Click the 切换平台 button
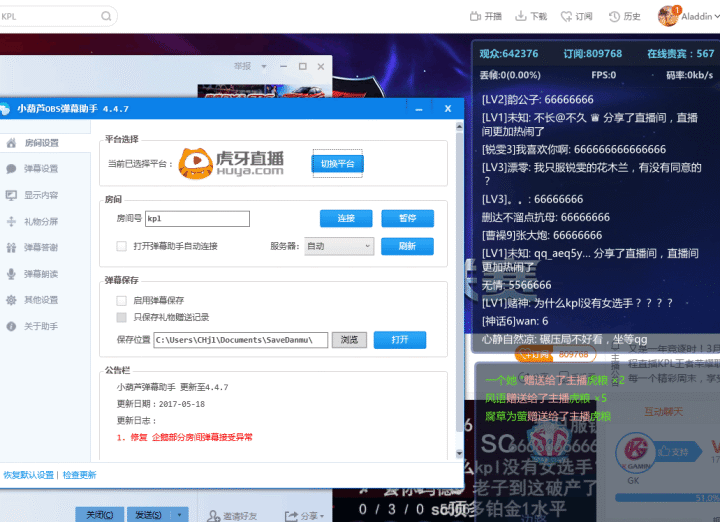 [x=338, y=163]
